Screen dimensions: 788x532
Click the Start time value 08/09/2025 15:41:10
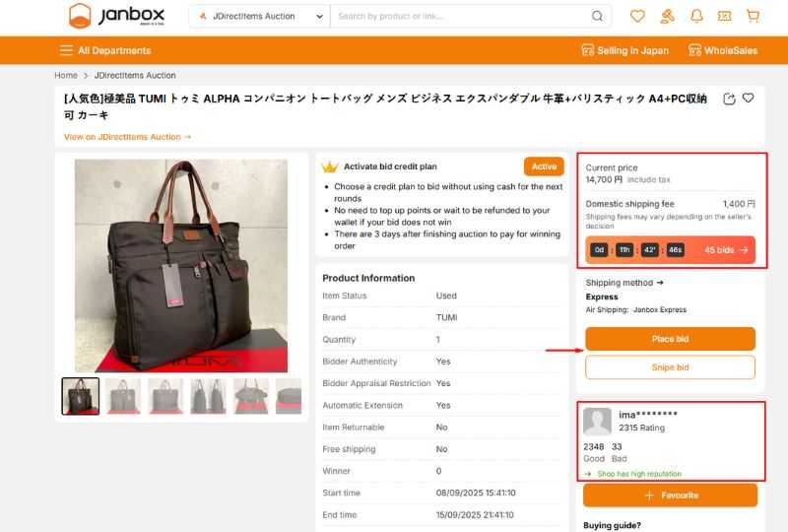pos(476,493)
